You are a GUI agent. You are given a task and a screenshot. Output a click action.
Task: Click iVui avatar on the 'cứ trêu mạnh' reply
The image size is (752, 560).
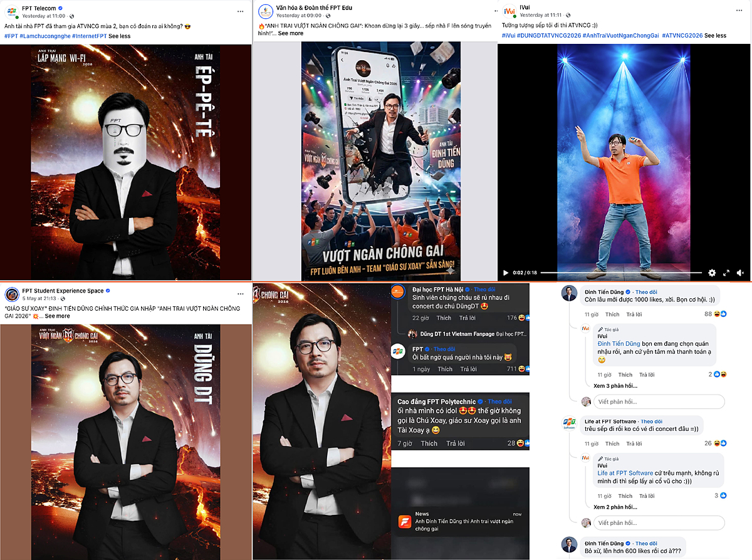(586, 458)
